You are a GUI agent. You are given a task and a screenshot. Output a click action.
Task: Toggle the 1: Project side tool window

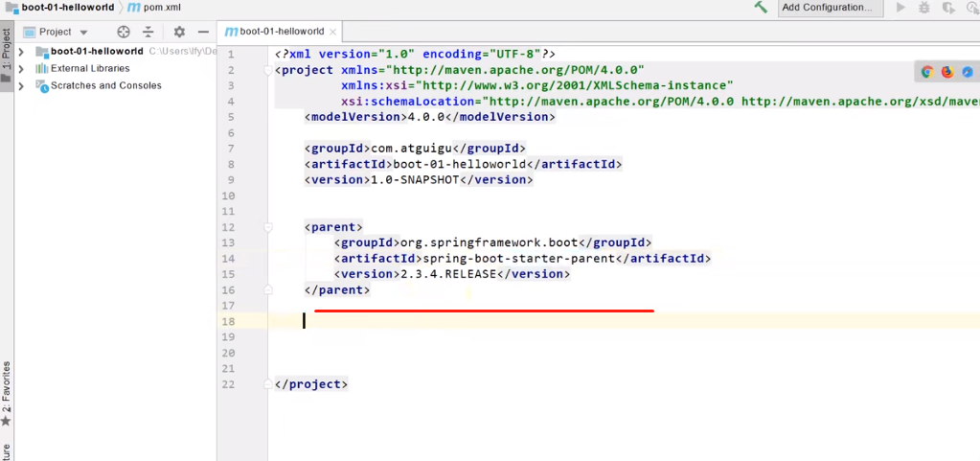click(x=7, y=57)
